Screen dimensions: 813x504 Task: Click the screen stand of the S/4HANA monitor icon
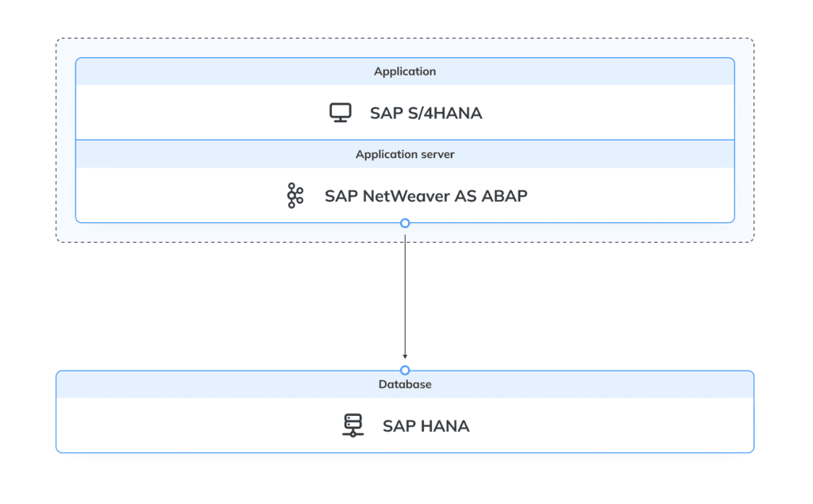click(340, 121)
